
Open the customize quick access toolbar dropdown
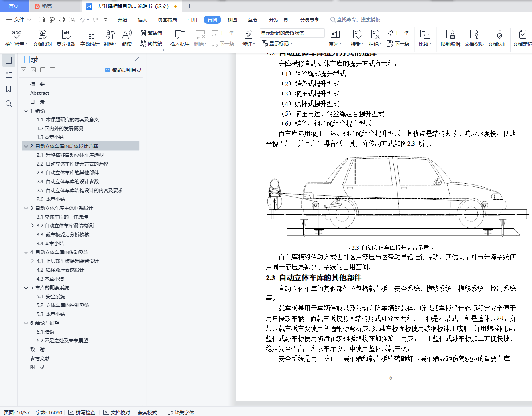(x=106, y=19)
